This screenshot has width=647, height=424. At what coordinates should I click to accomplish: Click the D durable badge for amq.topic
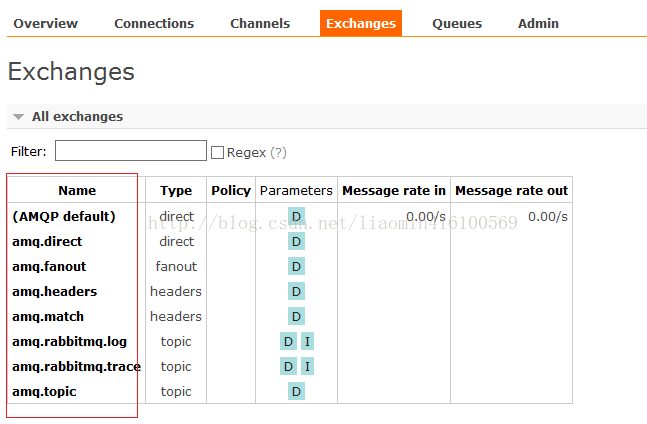[x=296, y=391]
